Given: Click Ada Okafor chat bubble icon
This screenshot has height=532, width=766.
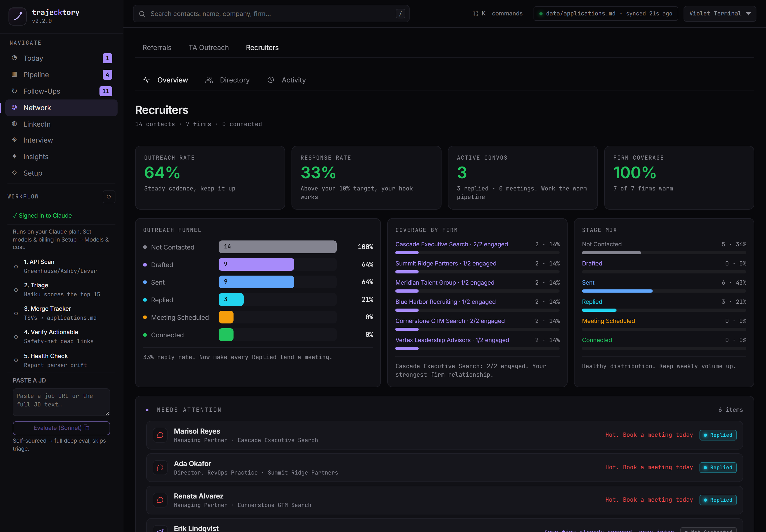Looking at the screenshot, I should pyautogui.click(x=160, y=468).
